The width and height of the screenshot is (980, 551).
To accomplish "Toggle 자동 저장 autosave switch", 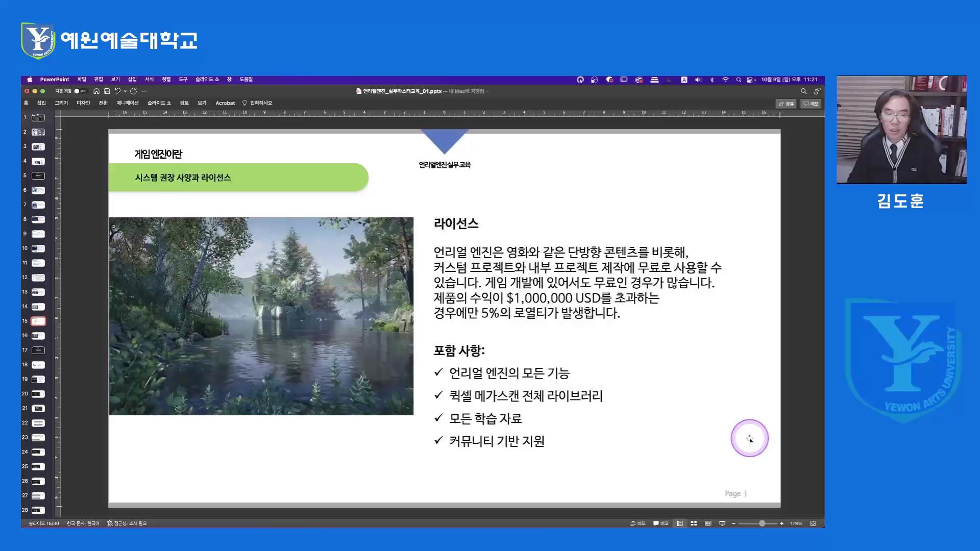I will 78,91.
